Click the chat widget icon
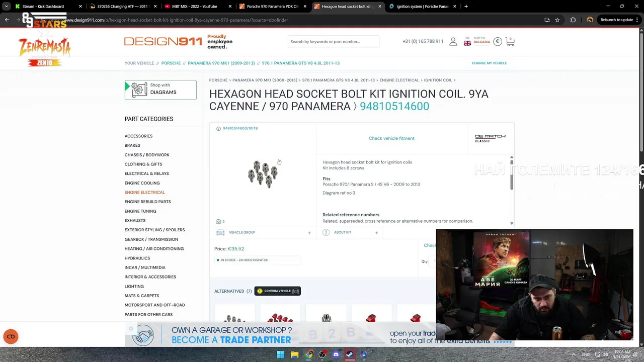644x362 pixels. pyautogui.click(x=11, y=336)
